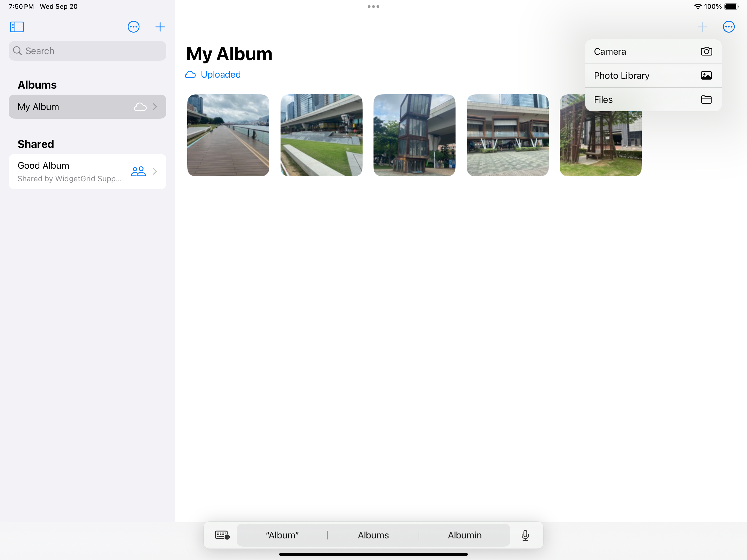Open the boardwalk promenade photo thumbnail
This screenshot has height=560, width=747.
pyautogui.click(x=228, y=135)
